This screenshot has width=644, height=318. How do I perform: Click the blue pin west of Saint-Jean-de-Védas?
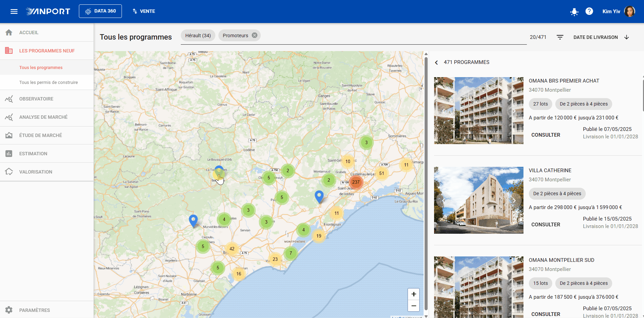(x=319, y=197)
